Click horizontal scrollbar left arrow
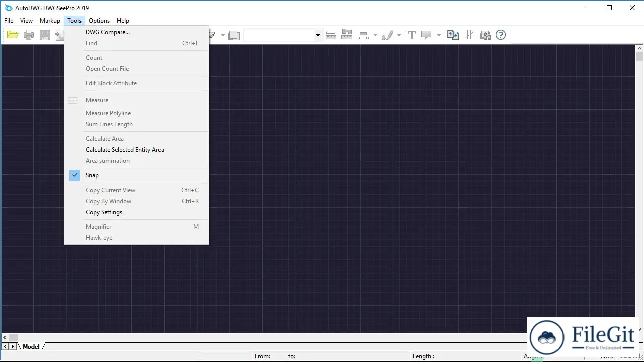644x362 pixels. pos(5,338)
